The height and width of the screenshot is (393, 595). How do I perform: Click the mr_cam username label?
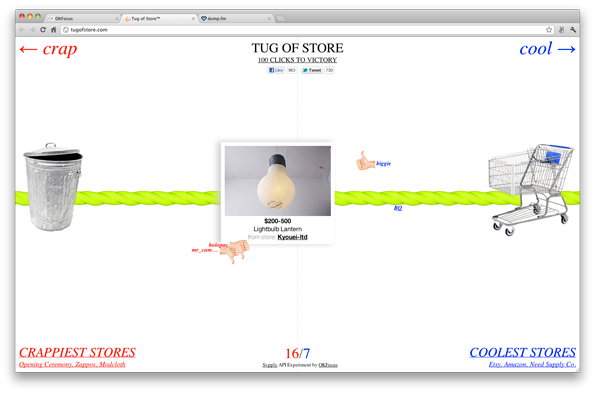205,250
